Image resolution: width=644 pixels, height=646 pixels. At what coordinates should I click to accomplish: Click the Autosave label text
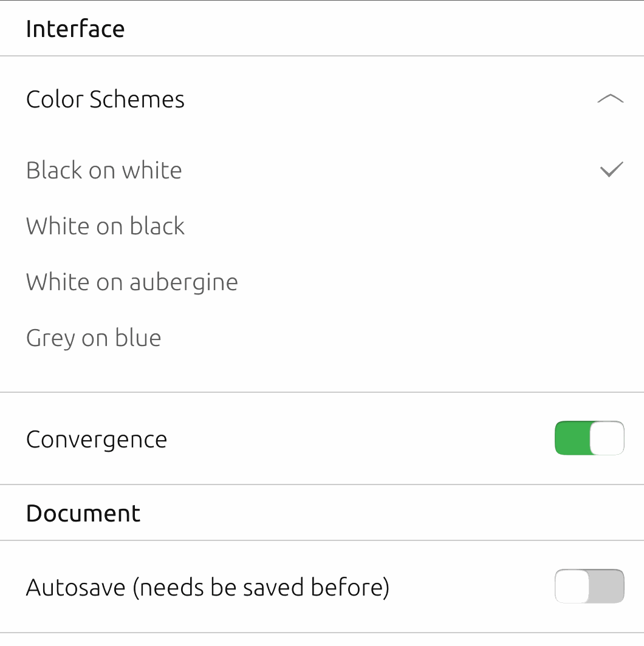point(209,586)
